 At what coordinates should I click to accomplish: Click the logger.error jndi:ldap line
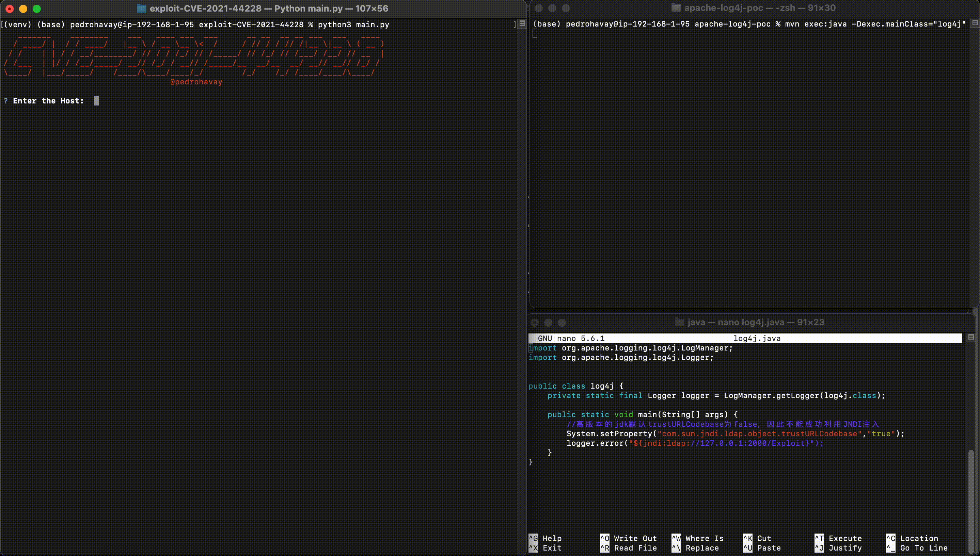point(695,443)
